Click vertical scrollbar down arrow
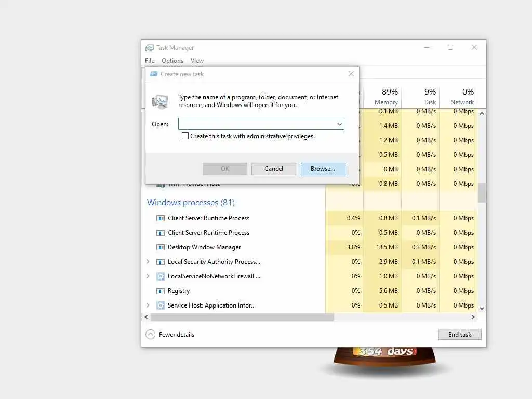Screen dimensions: 532x399 coord(482,309)
